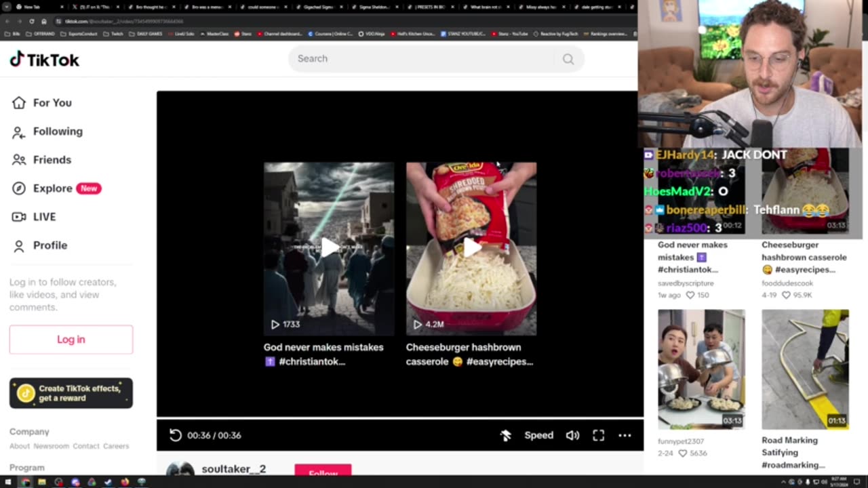Open the funny pet cooking video thumbnail
868x488 pixels.
701,369
